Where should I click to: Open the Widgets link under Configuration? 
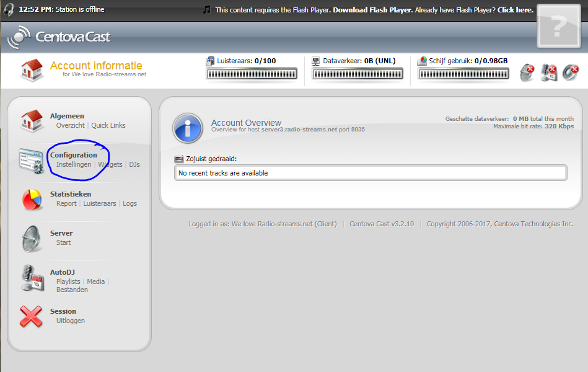click(110, 164)
